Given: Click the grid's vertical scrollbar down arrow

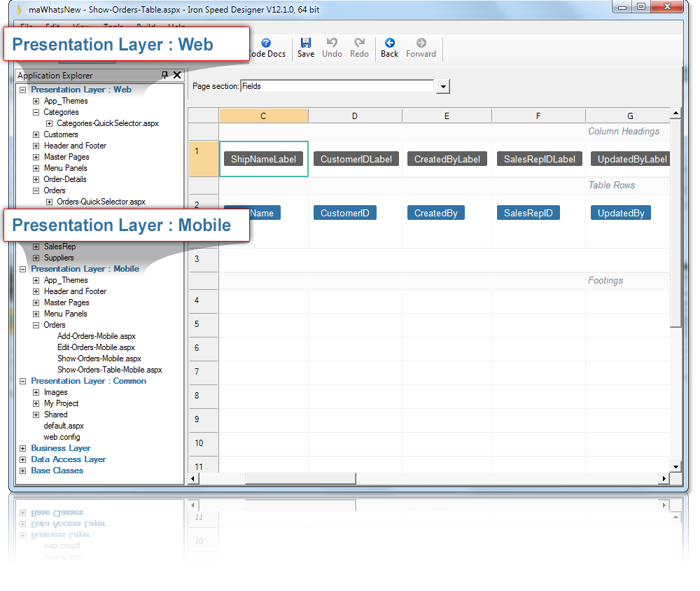Looking at the screenshot, I should [674, 466].
